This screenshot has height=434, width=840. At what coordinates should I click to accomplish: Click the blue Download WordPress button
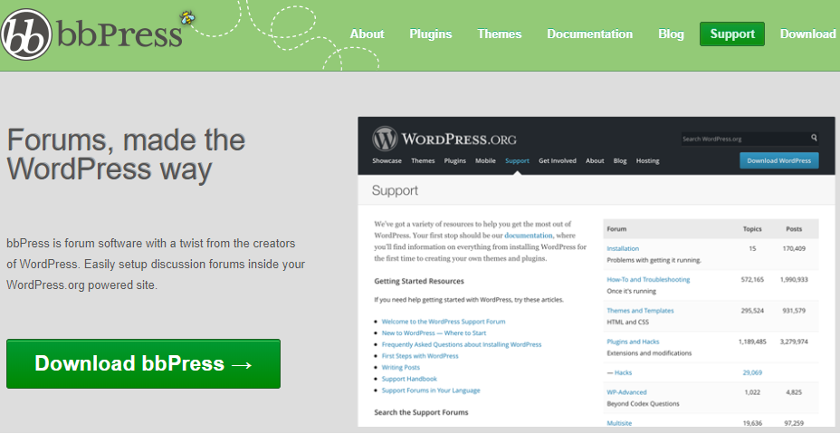pyautogui.click(x=779, y=160)
